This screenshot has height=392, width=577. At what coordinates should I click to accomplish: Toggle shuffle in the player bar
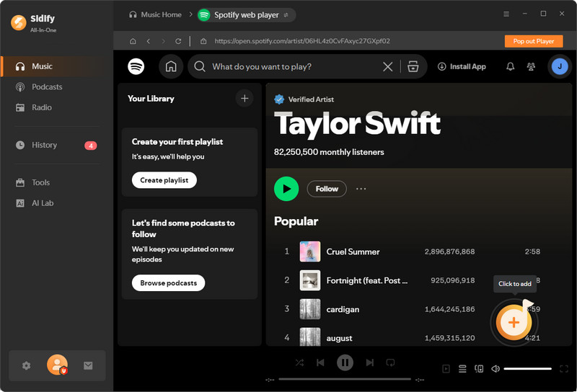coord(299,362)
